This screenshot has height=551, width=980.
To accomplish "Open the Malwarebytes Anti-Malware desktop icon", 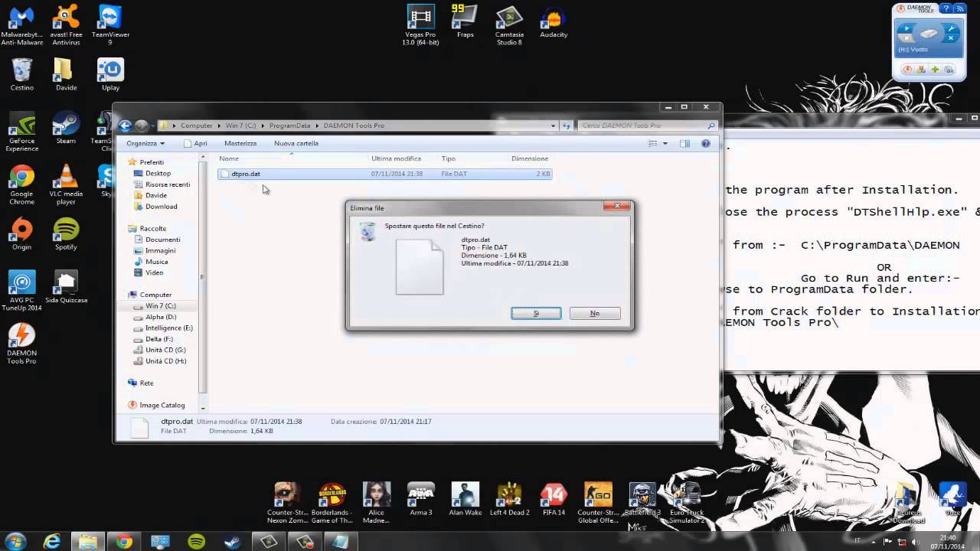I will [x=21, y=24].
